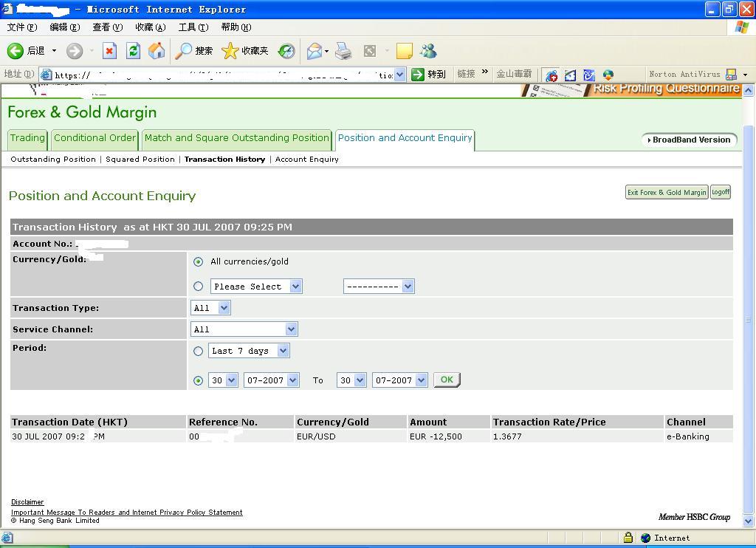Image resolution: width=756 pixels, height=548 pixels.
Task: Open the 收藏(A) Favorites menu
Action: pos(151,27)
